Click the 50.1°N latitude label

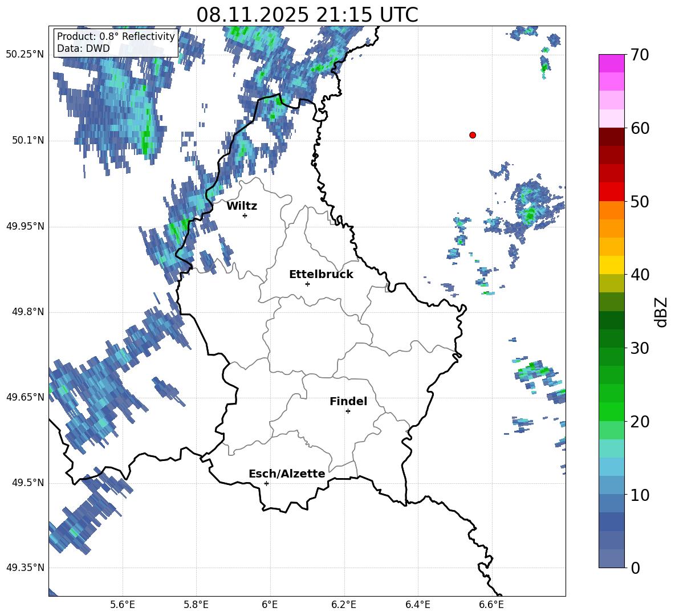pyautogui.click(x=28, y=140)
